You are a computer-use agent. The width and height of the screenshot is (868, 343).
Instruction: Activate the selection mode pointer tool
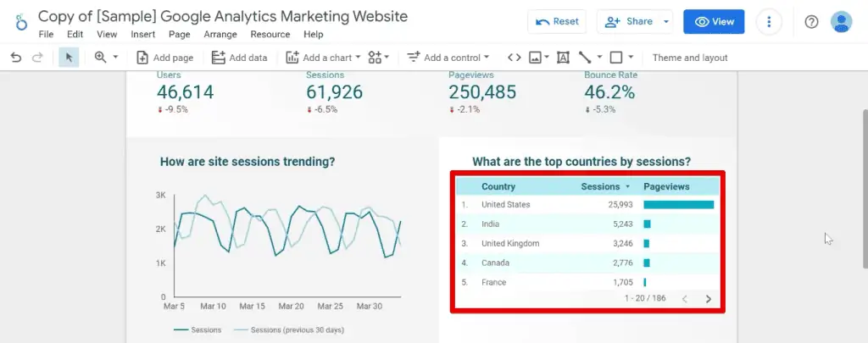[x=69, y=58]
